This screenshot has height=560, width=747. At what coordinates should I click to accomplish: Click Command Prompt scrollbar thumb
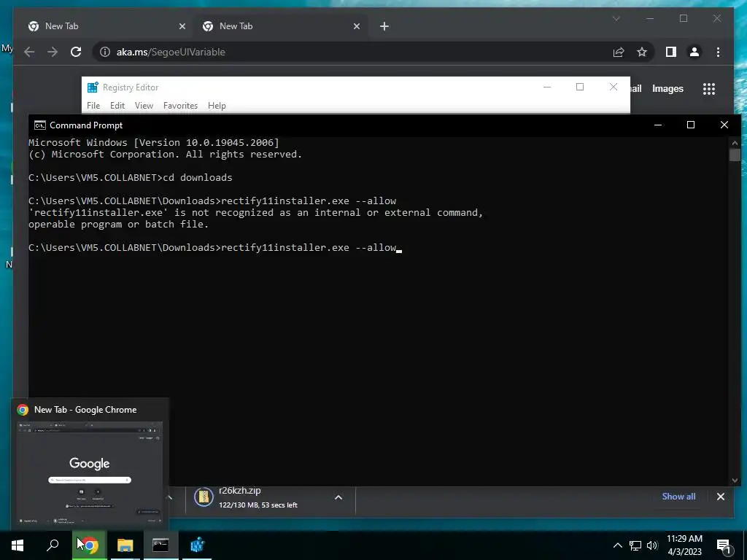735,155
